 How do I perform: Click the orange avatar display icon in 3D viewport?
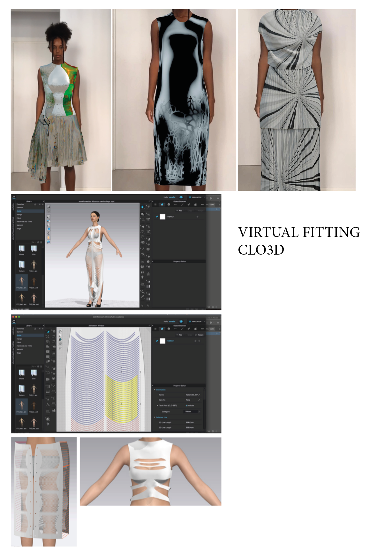click(49, 238)
